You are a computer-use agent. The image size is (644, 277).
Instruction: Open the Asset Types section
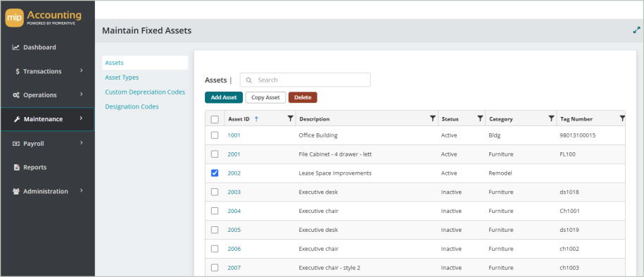(122, 78)
